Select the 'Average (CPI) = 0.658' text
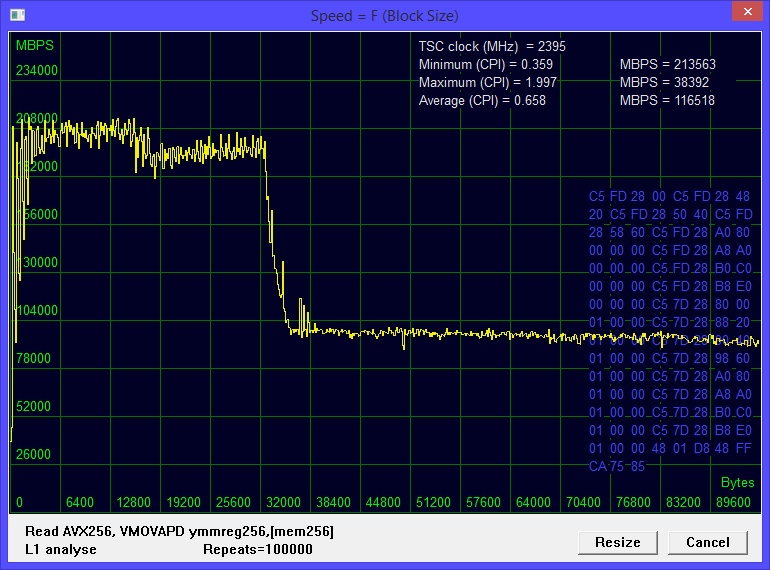The image size is (770, 570). pos(482,101)
